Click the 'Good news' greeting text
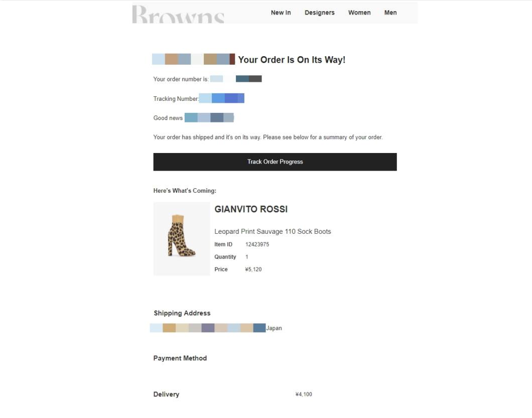 point(168,118)
